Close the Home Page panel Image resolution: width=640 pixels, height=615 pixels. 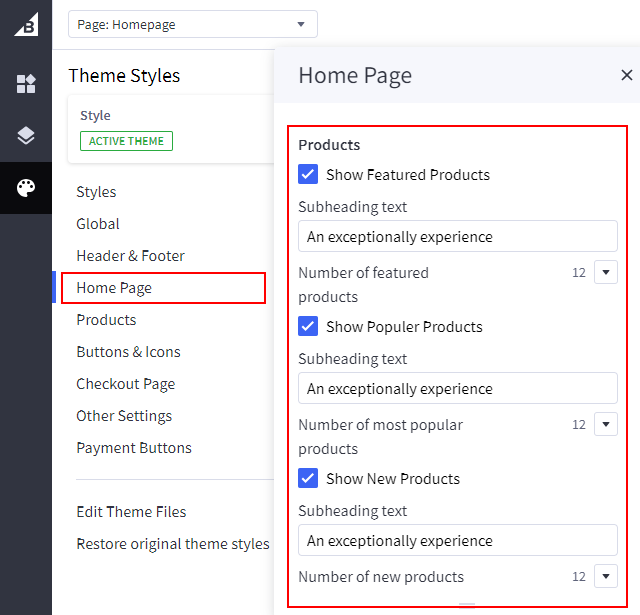coord(626,75)
